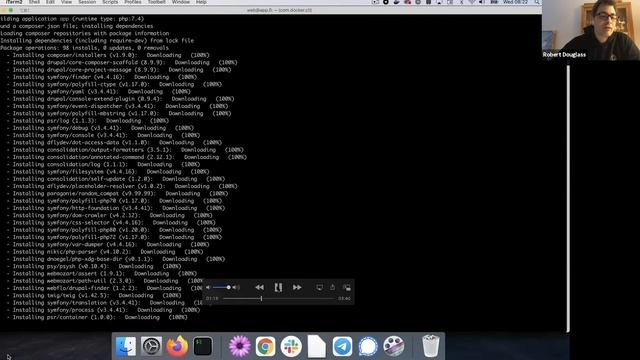Click the video timeline scrubber bar
Viewport: 640px width, 360px height.
(279, 298)
